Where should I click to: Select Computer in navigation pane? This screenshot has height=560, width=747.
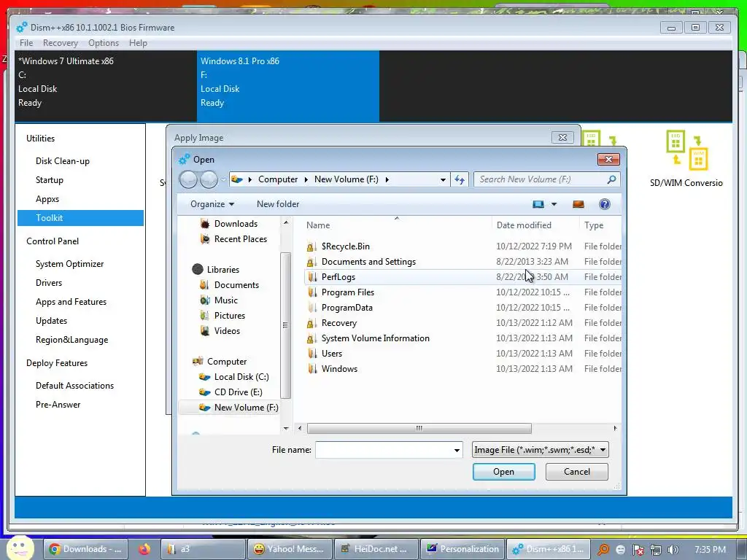226,362
